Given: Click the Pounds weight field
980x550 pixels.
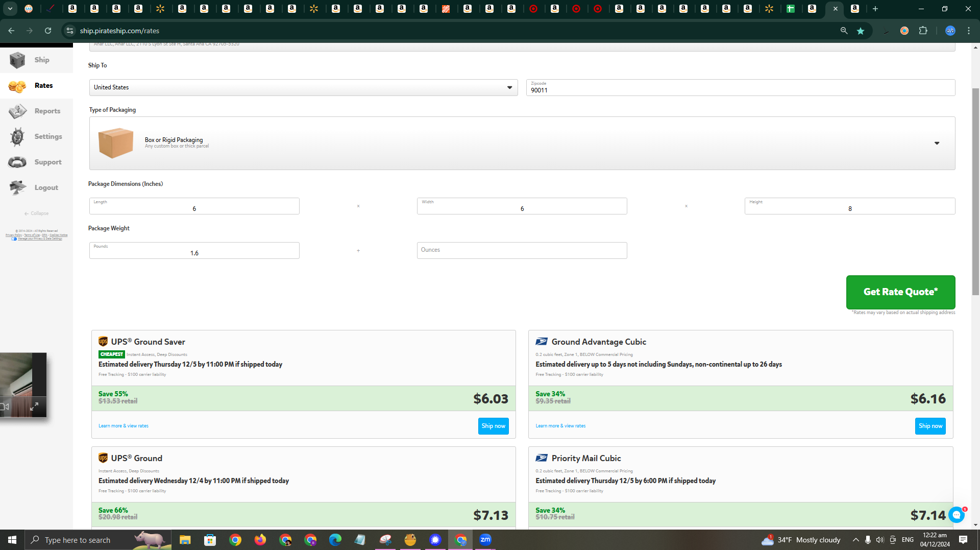Looking at the screenshot, I should 194,250.
